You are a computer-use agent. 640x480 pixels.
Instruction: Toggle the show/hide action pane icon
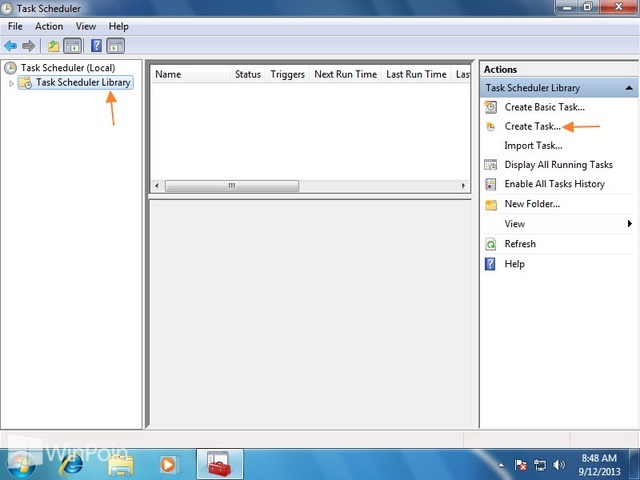pos(116,46)
